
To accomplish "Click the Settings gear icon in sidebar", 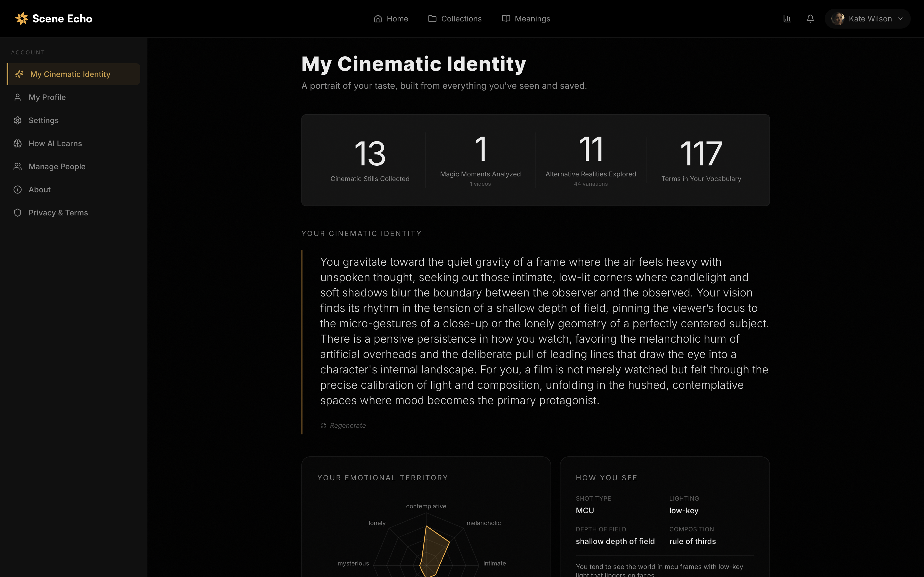I will (18, 121).
